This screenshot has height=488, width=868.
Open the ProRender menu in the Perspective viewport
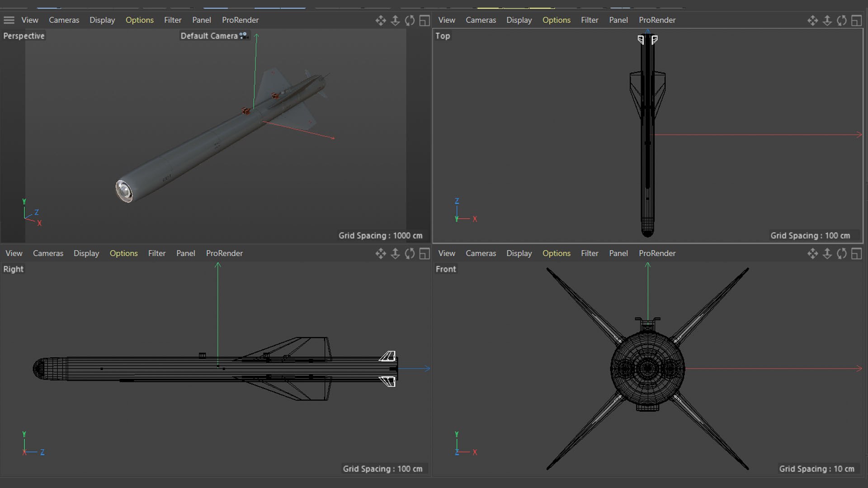[240, 20]
